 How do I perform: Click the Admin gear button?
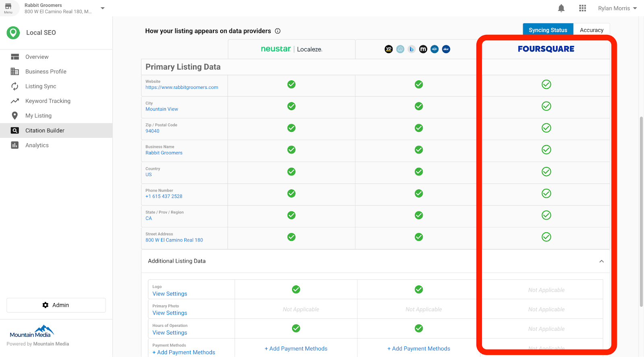[x=56, y=305]
